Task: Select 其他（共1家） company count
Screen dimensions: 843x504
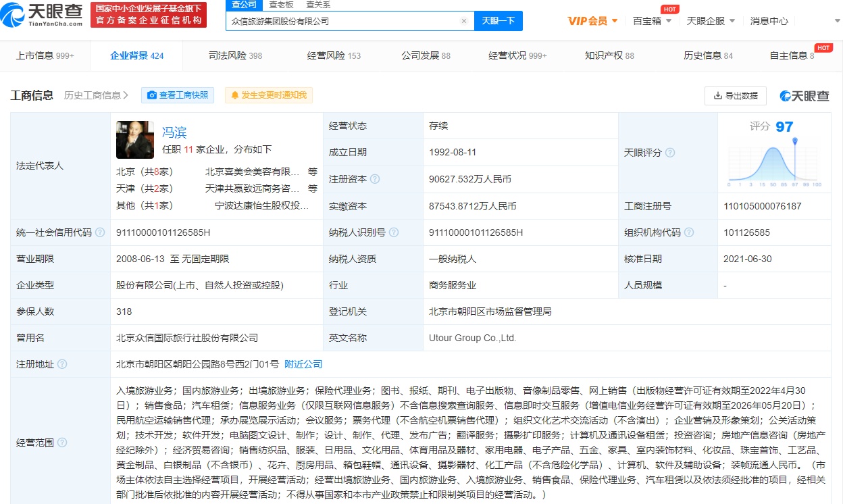Action: pyautogui.click(x=145, y=205)
